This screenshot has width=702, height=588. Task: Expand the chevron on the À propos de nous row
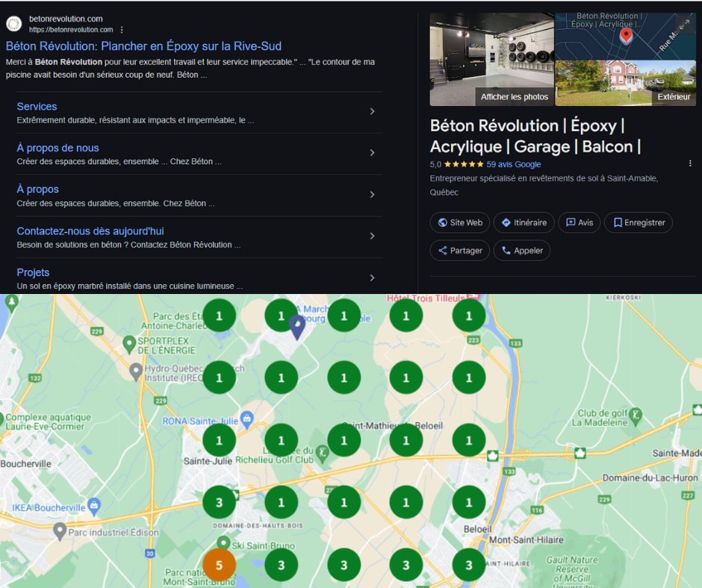[x=372, y=152]
